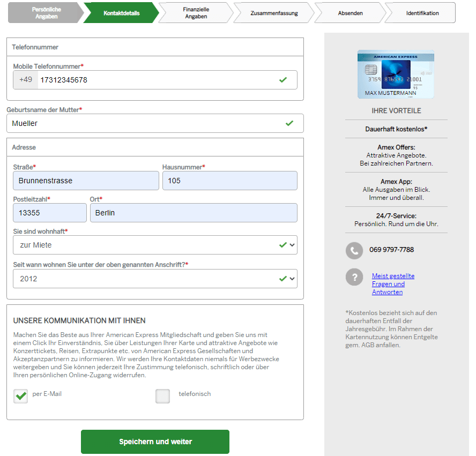Click the question mark help icon

click(x=354, y=276)
